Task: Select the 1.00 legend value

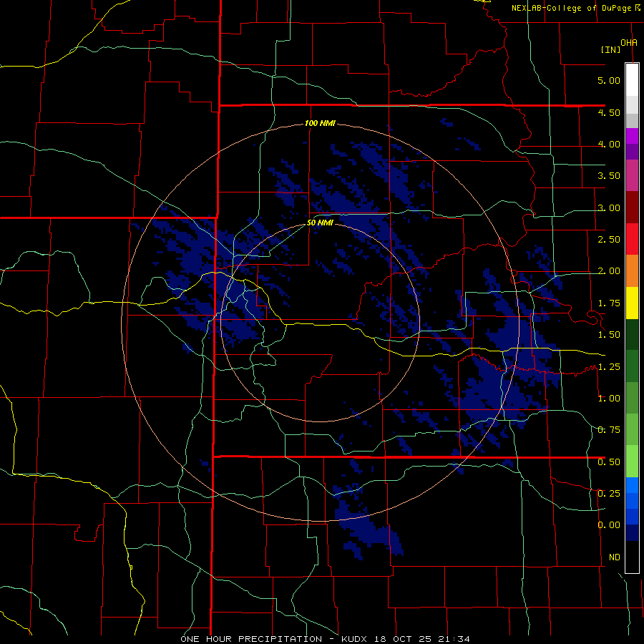Action: (609, 399)
